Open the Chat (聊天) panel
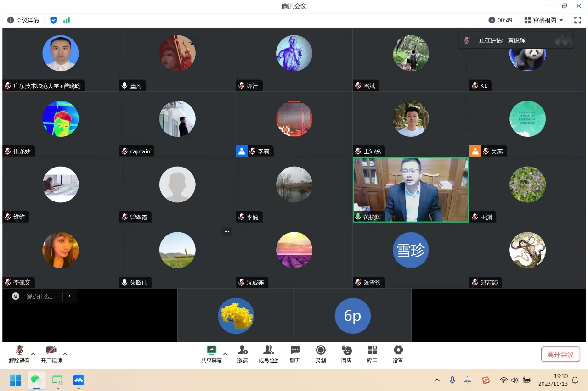This screenshot has width=588, height=391. click(x=295, y=351)
